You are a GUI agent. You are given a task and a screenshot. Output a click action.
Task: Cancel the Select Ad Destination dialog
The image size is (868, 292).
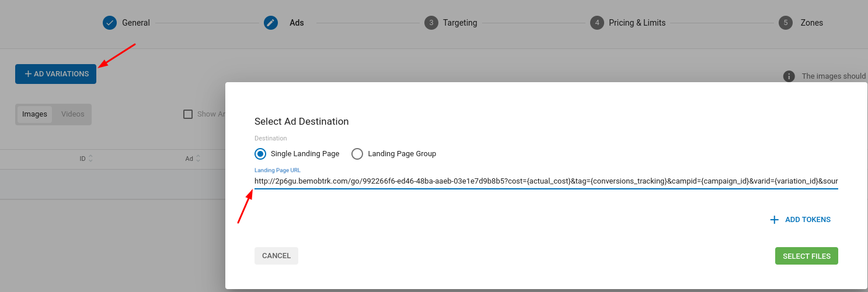point(276,256)
